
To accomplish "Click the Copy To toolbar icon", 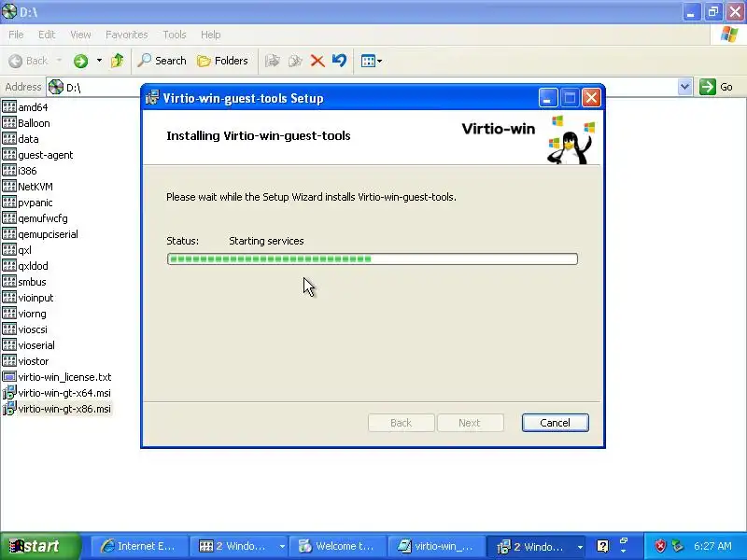I will pos(295,61).
